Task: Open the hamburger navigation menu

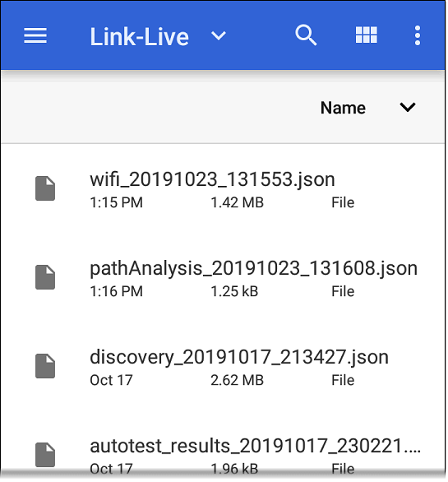Action: pyautogui.click(x=35, y=35)
